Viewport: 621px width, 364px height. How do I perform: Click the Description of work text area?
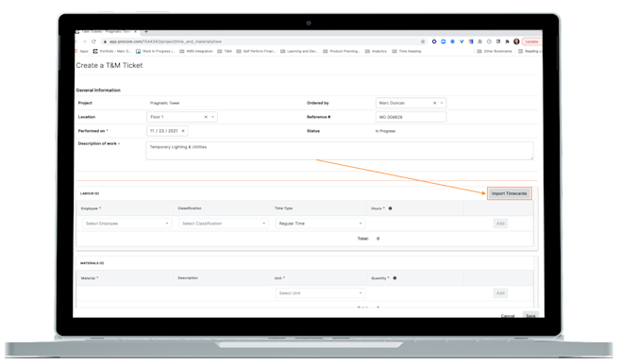pyautogui.click(x=340, y=151)
